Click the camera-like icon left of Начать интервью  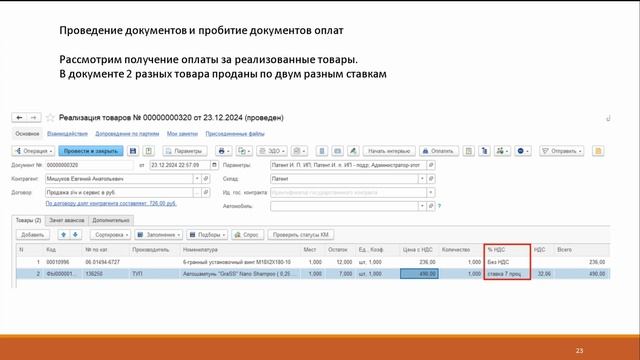click(338, 151)
